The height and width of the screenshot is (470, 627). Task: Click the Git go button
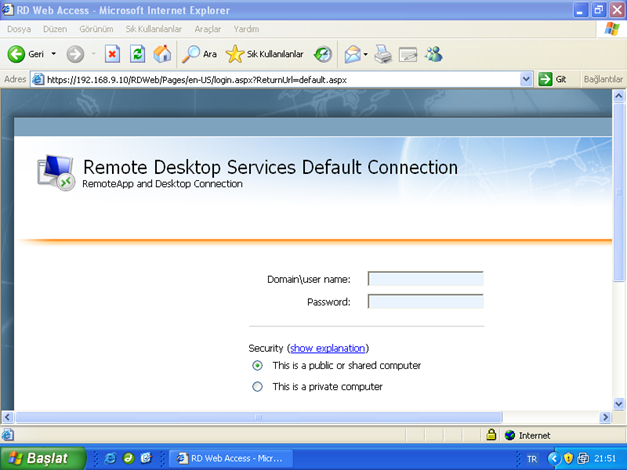553,79
